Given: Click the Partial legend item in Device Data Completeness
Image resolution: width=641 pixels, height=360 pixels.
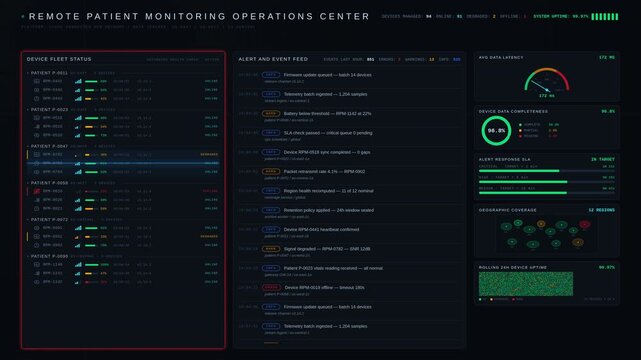Looking at the screenshot, I should pos(538,130).
